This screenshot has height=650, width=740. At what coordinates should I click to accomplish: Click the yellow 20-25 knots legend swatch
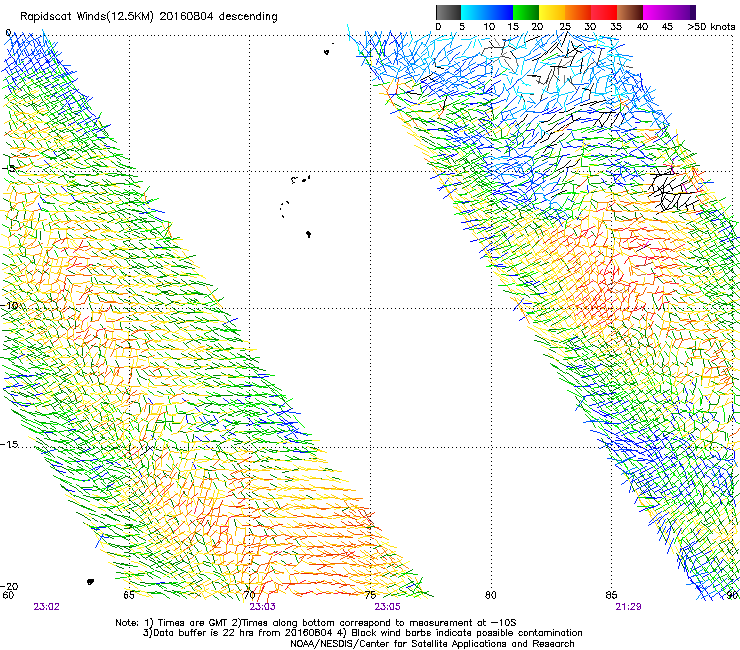552,12
